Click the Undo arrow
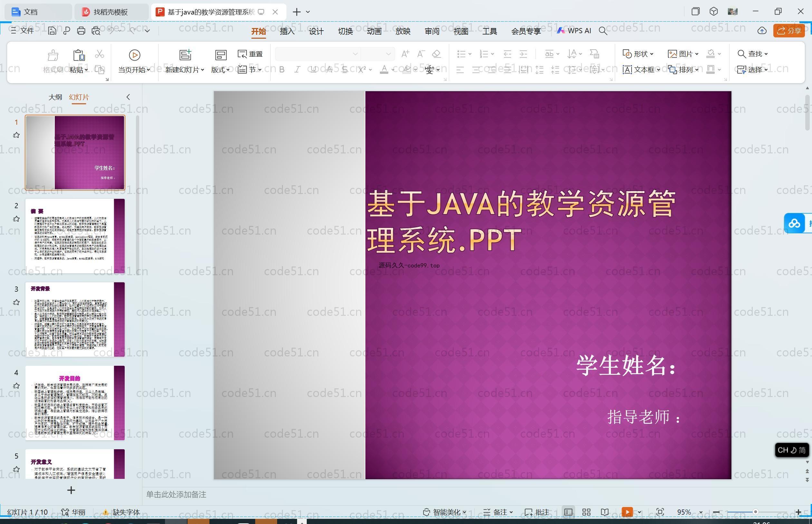Viewport: 812px width, 524px height. tap(111, 30)
